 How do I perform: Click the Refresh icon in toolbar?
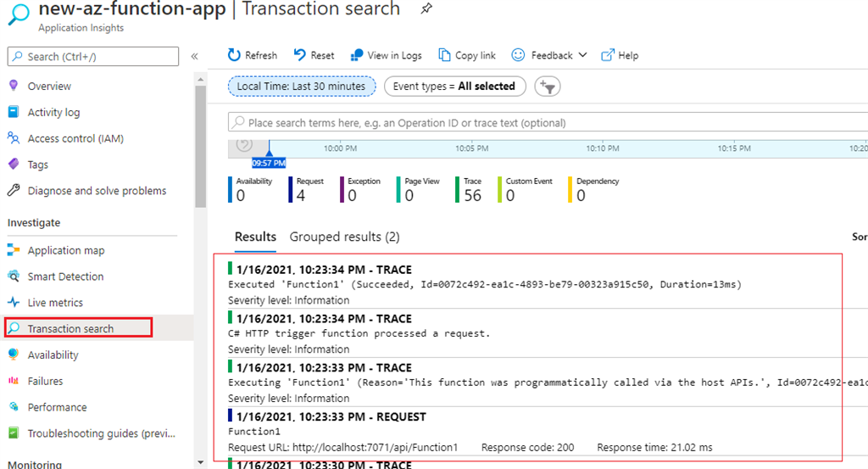coord(235,55)
